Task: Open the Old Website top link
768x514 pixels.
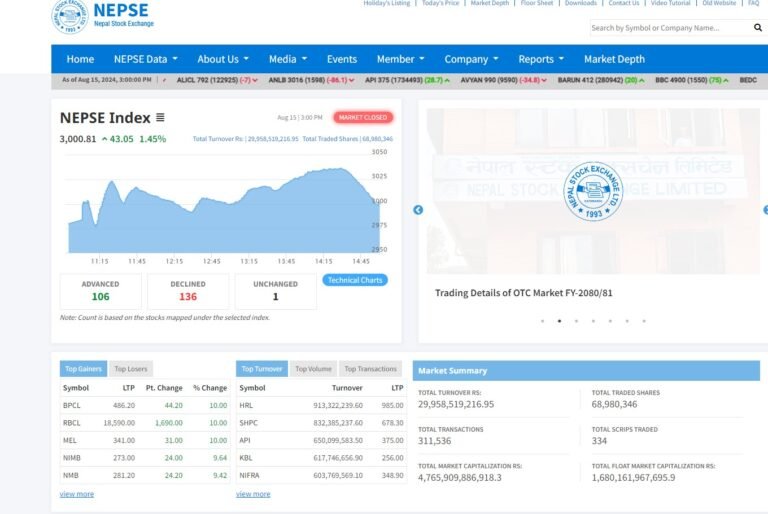Action: [x=719, y=3]
